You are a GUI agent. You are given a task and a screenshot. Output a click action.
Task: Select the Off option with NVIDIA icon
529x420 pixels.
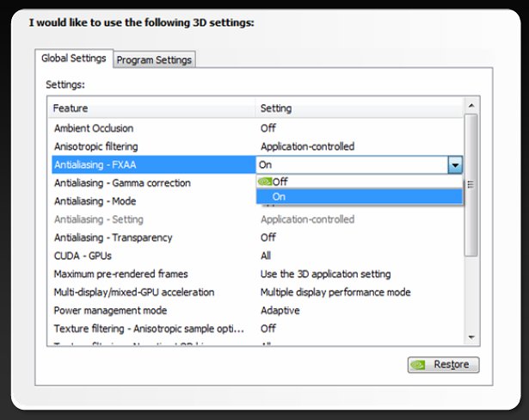280,182
